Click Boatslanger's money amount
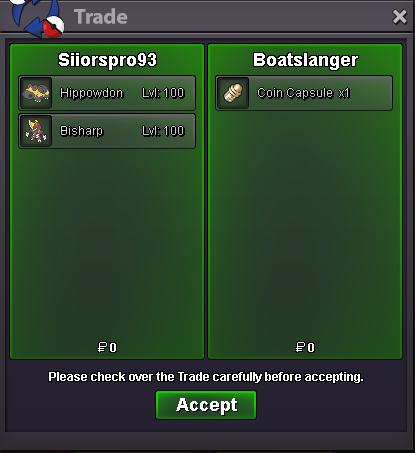 pyautogui.click(x=305, y=347)
